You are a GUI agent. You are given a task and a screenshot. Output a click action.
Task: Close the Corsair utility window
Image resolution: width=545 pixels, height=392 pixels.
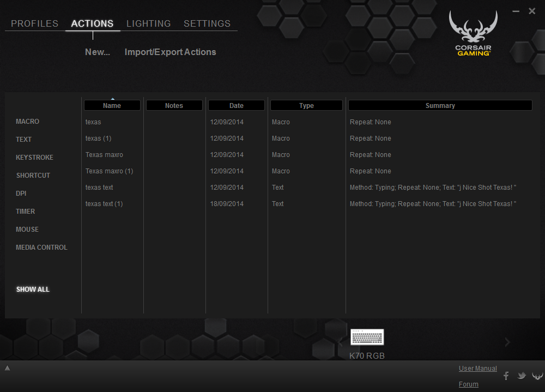coord(532,11)
